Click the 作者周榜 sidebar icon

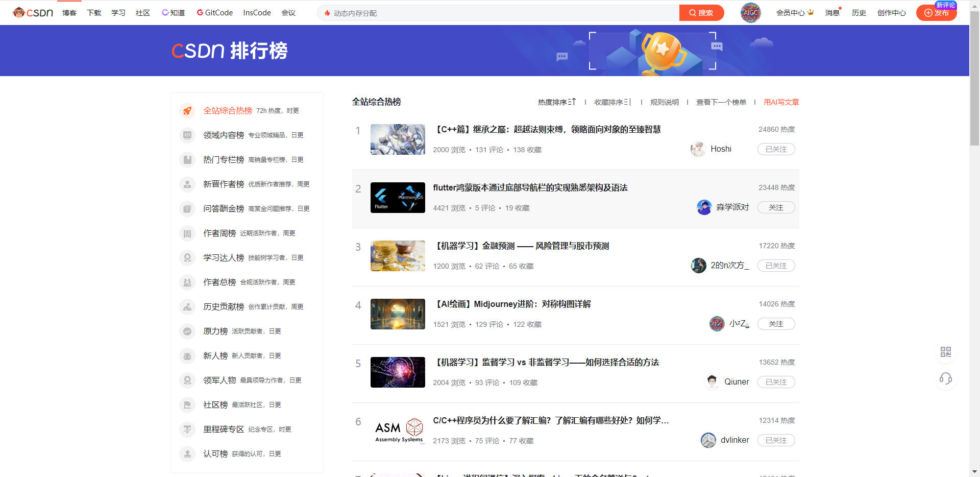click(x=187, y=233)
